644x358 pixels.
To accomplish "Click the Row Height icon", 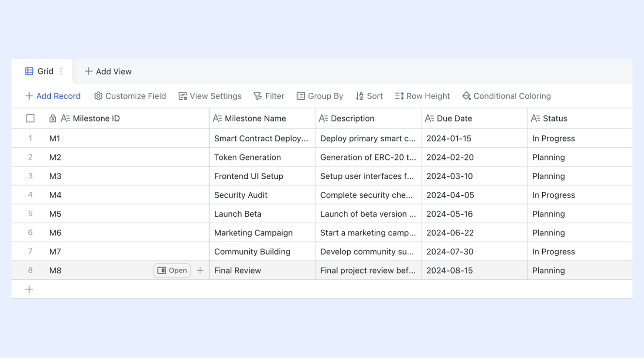I will coord(399,96).
